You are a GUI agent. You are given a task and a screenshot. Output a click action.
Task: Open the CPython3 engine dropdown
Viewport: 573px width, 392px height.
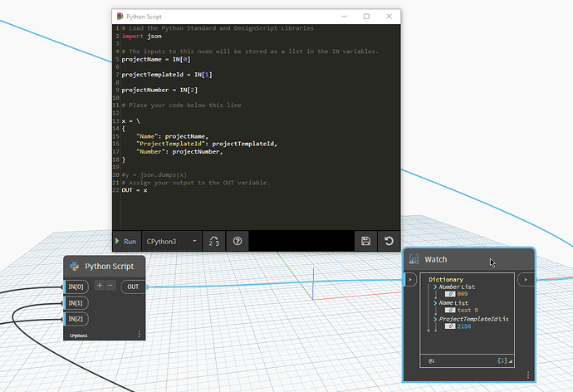(173, 242)
